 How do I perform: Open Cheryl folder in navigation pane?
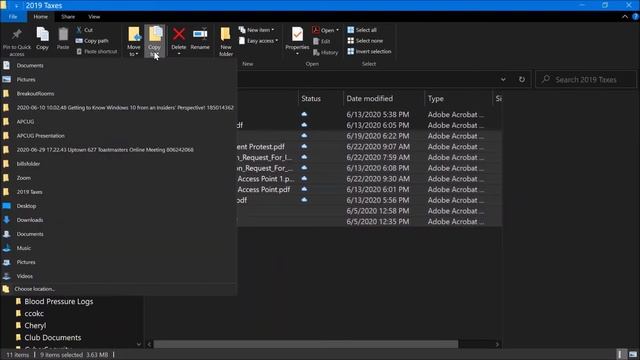tap(35, 326)
